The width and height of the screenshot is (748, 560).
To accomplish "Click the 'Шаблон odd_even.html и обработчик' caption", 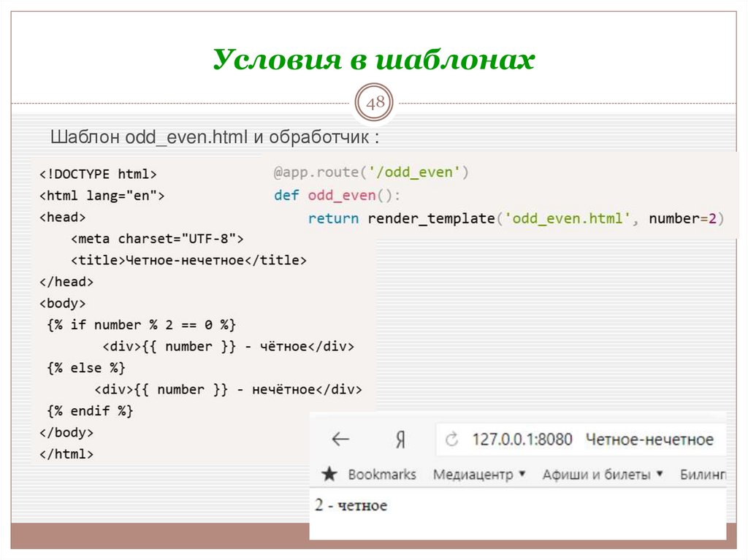I will pyautogui.click(x=215, y=137).
